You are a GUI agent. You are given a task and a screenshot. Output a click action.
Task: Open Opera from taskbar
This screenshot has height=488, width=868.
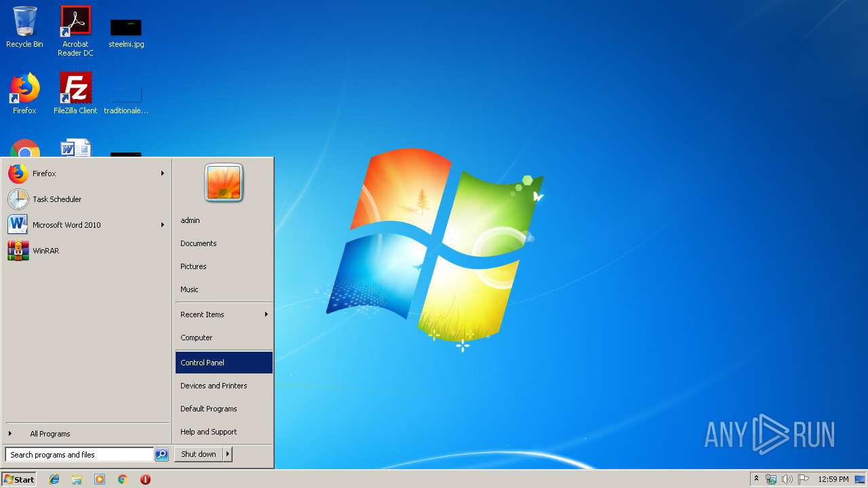(x=145, y=479)
